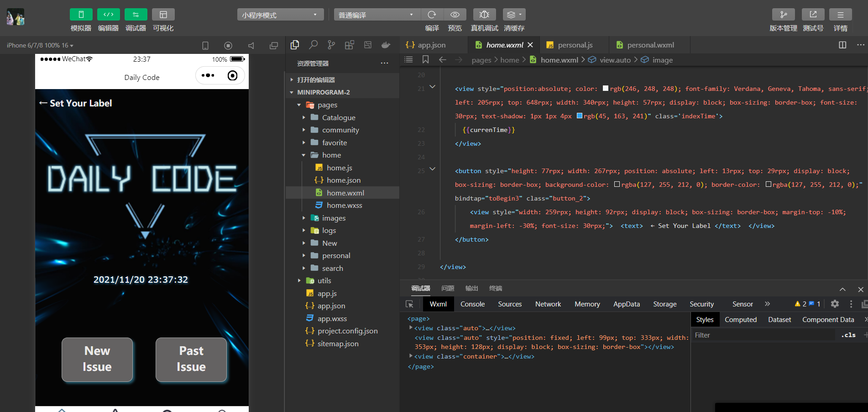The height and width of the screenshot is (412, 868).
Task: Open the source control branch icon
Action: pyautogui.click(x=331, y=45)
